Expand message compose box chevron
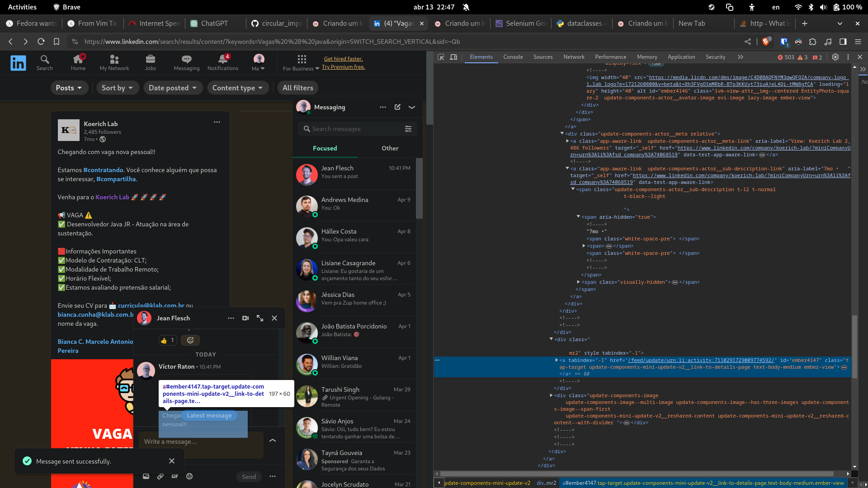 (x=273, y=440)
